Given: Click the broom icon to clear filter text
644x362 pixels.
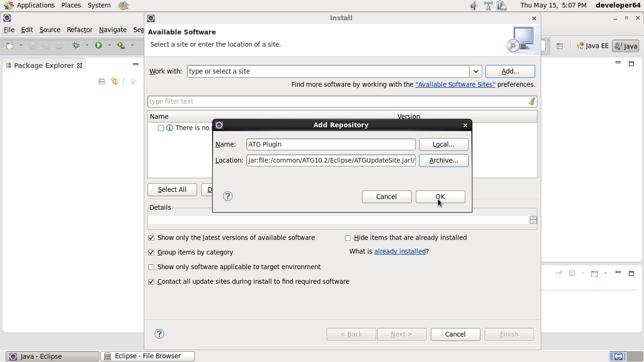Looking at the screenshot, I should [531, 101].
